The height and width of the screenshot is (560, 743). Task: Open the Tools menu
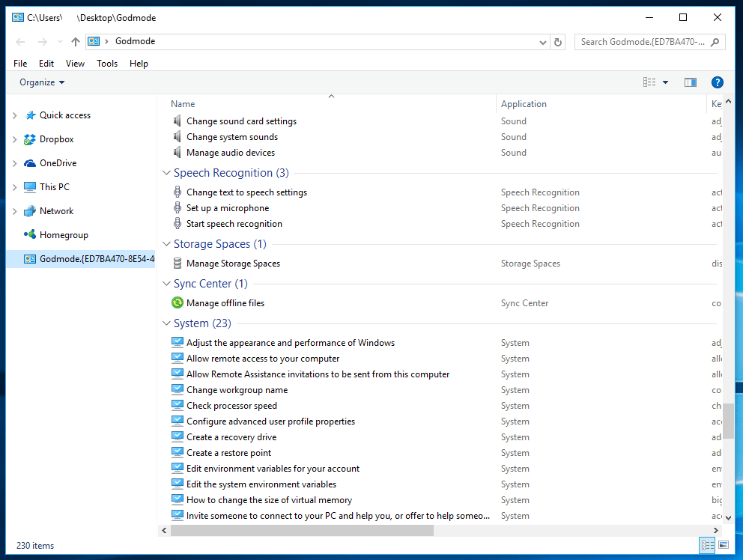(107, 64)
